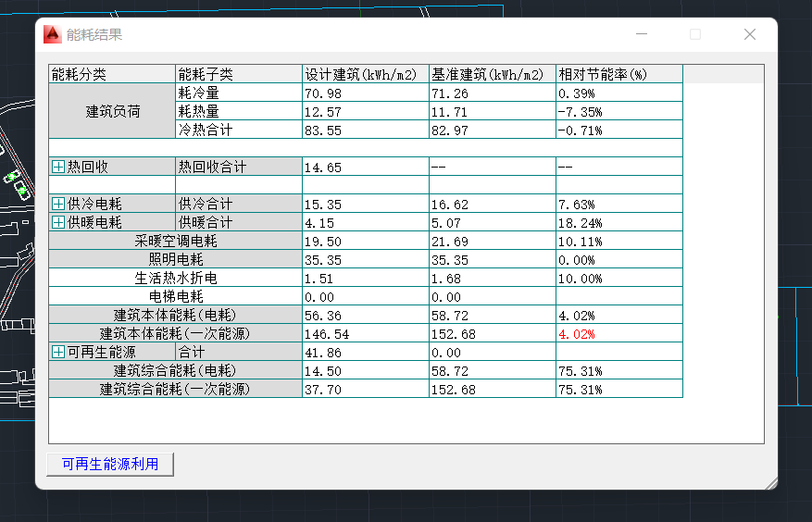Click the 生活热水折电 row label
Viewport: 812px width, 522px height.
tap(175, 278)
